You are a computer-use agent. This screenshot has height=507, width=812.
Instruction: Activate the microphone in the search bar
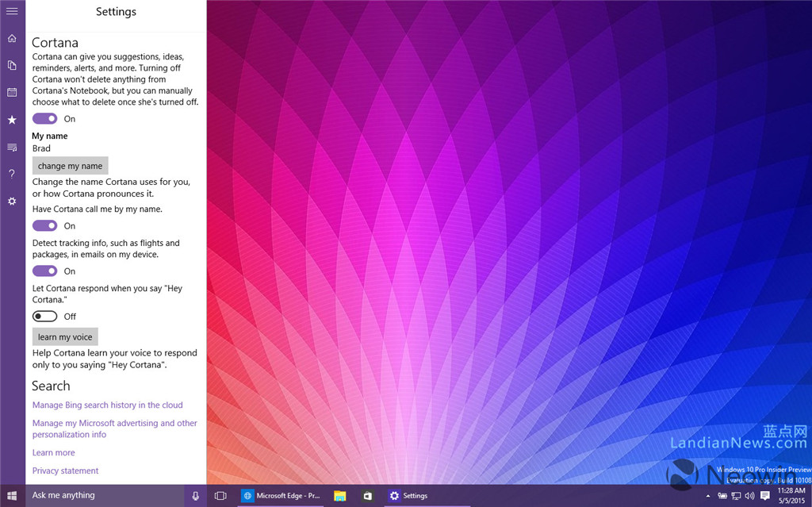click(x=195, y=495)
